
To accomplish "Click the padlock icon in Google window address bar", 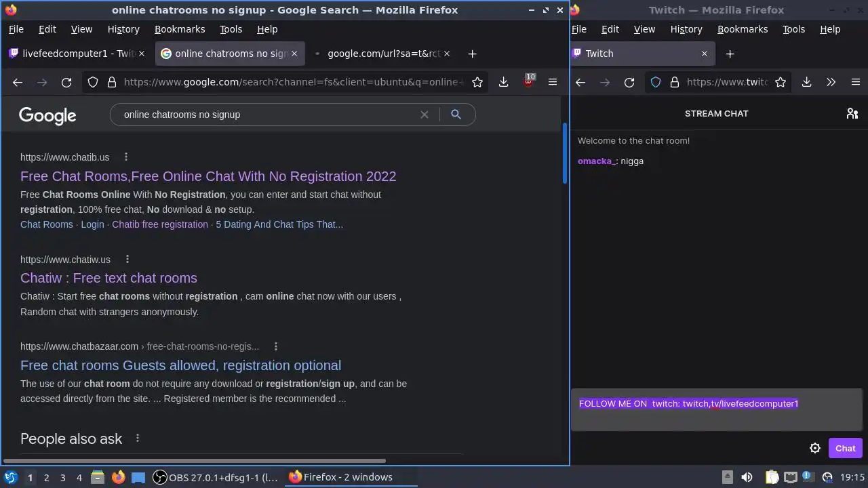I will (x=111, y=82).
